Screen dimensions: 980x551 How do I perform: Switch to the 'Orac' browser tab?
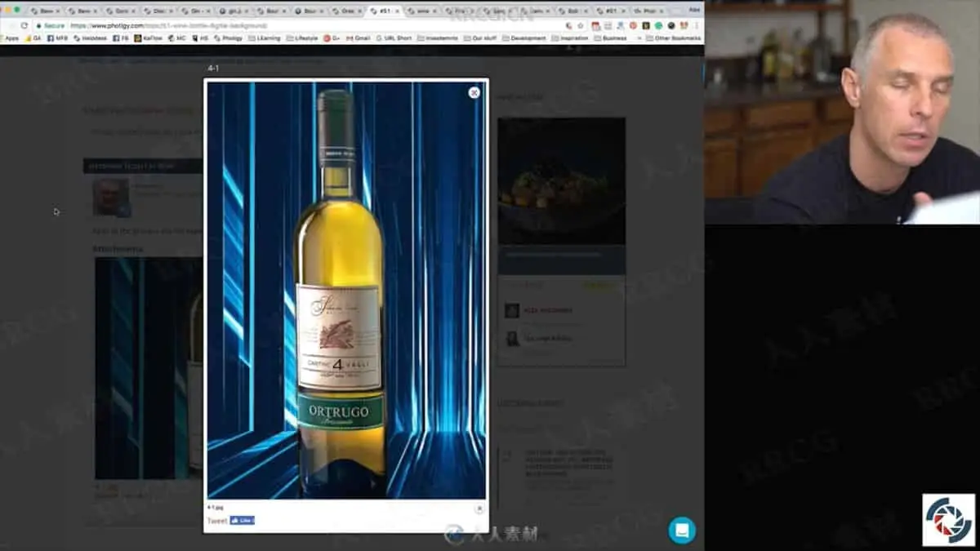[x=347, y=11]
